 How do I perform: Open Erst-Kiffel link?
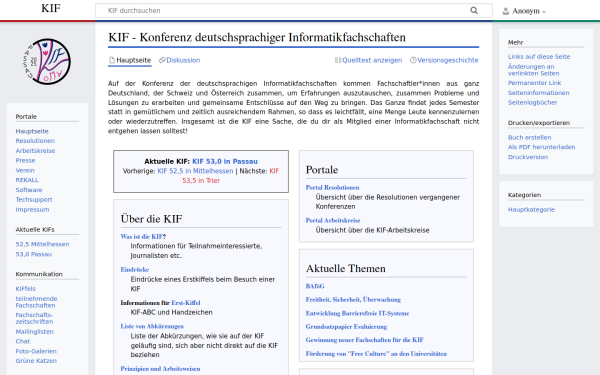click(x=186, y=303)
